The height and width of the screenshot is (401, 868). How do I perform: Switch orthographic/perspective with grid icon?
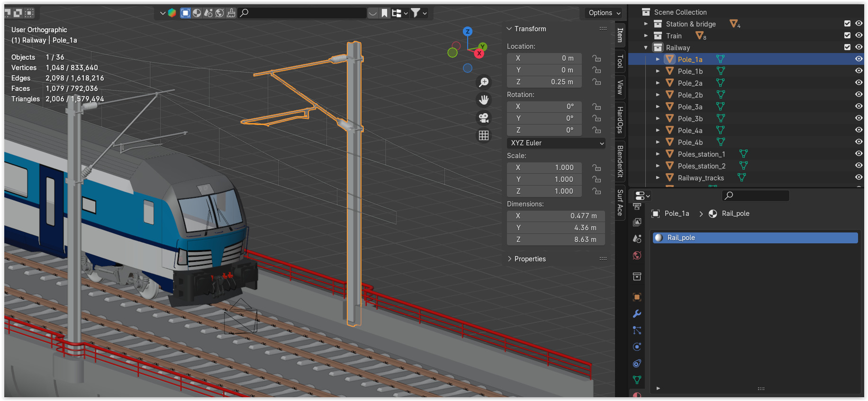[x=484, y=136]
